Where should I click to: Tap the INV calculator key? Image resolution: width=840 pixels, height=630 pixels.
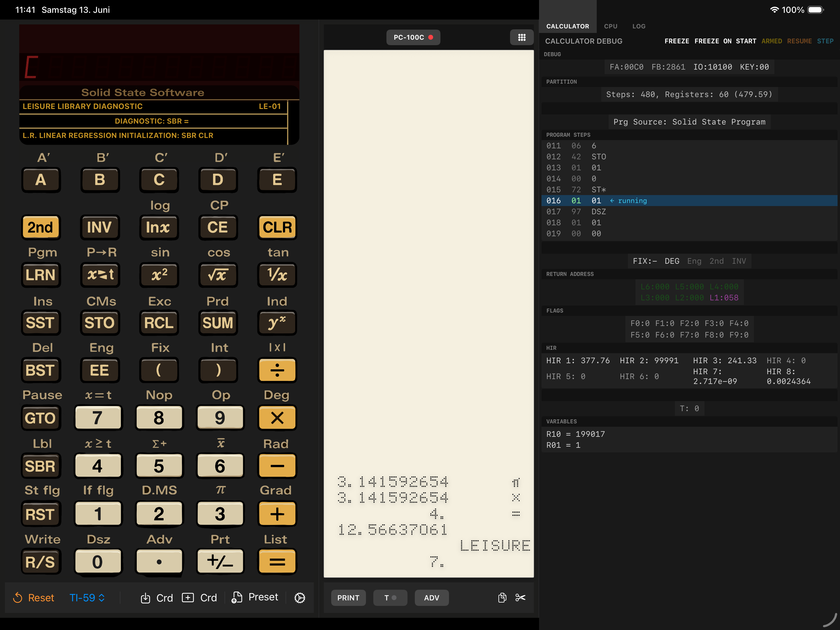click(100, 227)
